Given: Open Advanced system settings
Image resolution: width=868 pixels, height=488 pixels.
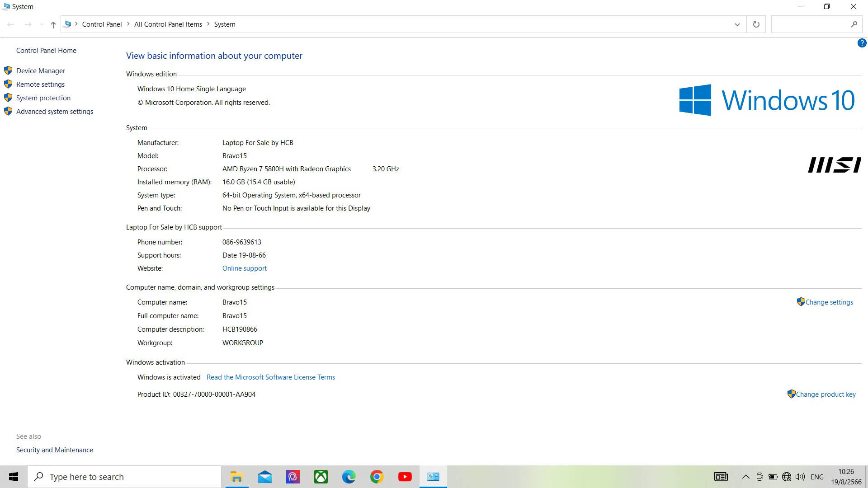Looking at the screenshot, I should 55,112.
